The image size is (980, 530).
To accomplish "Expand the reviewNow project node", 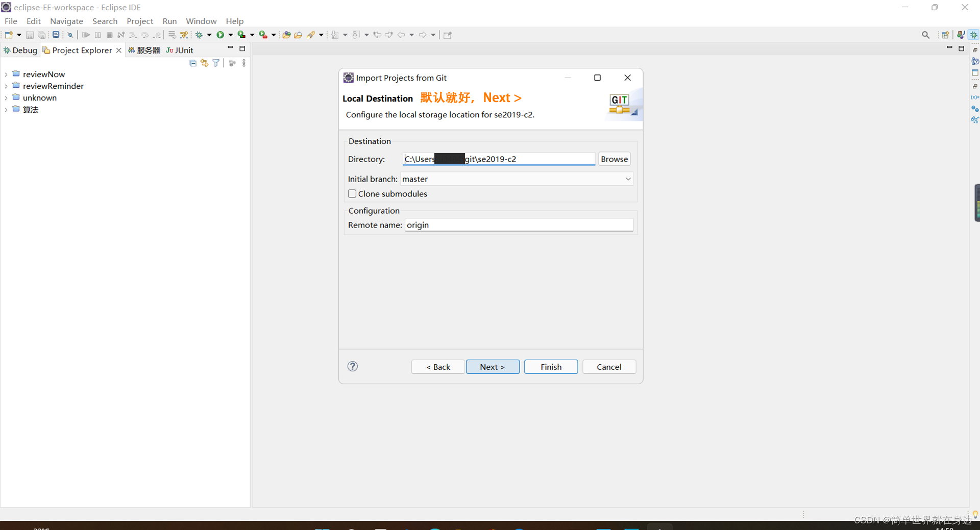I will coord(6,74).
